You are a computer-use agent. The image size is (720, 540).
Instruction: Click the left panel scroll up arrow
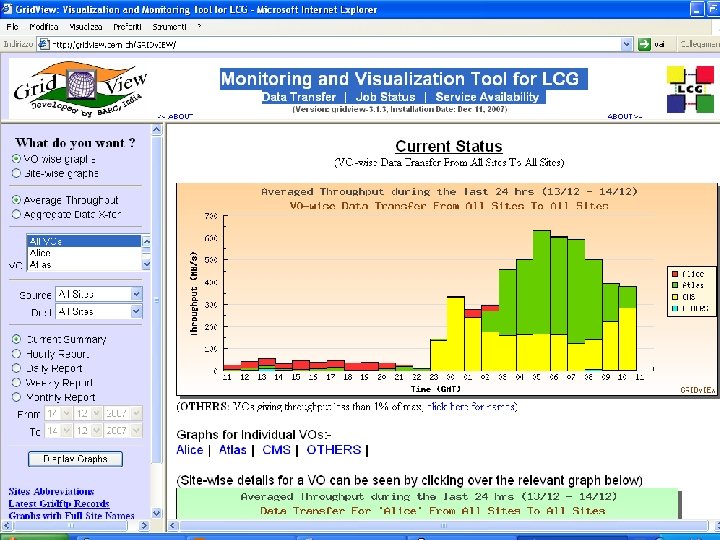[x=157, y=130]
